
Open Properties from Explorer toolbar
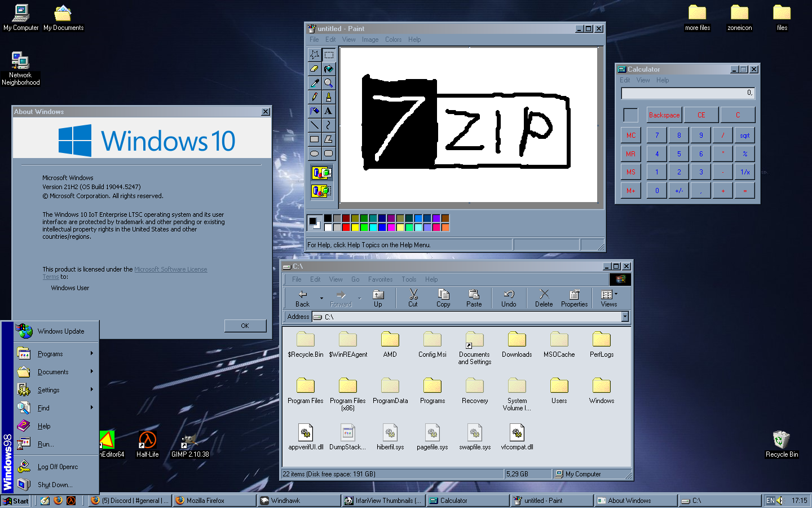574,298
